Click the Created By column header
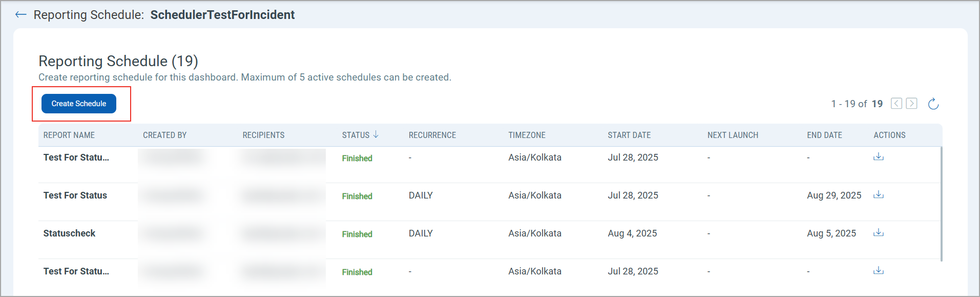980x297 pixels. click(164, 135)
